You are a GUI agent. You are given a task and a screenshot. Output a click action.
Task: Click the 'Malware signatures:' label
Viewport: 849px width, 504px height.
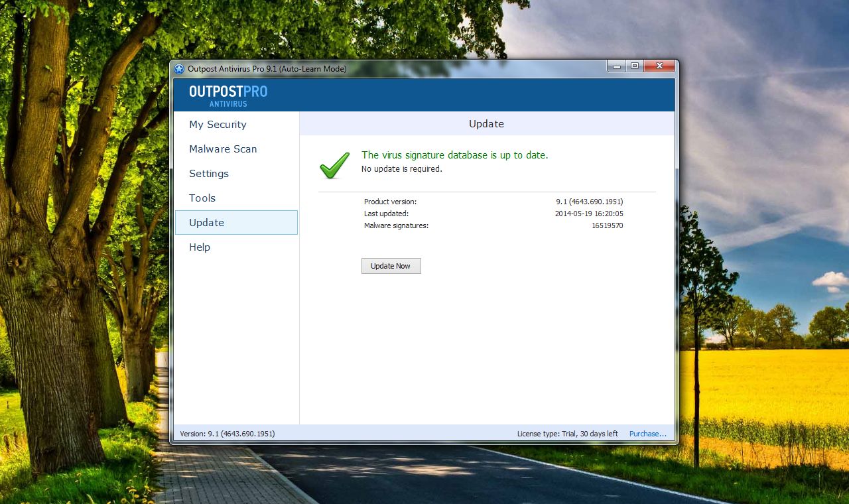(397, 225)
